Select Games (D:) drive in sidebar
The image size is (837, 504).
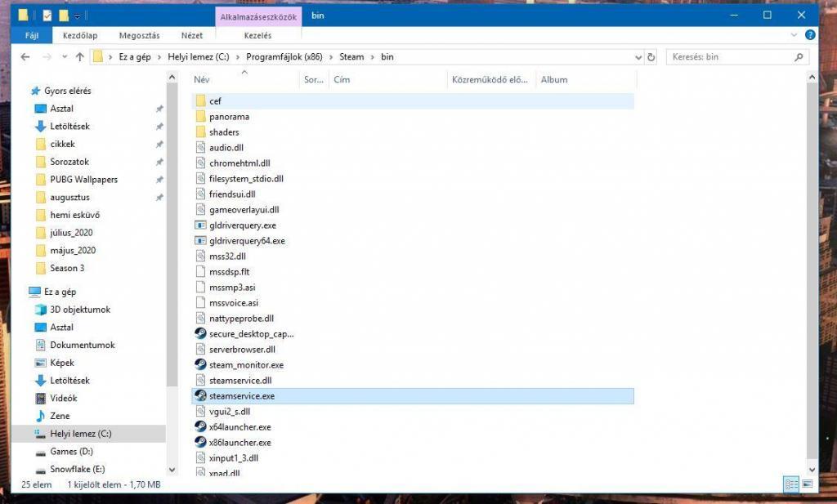click(71, 452)
